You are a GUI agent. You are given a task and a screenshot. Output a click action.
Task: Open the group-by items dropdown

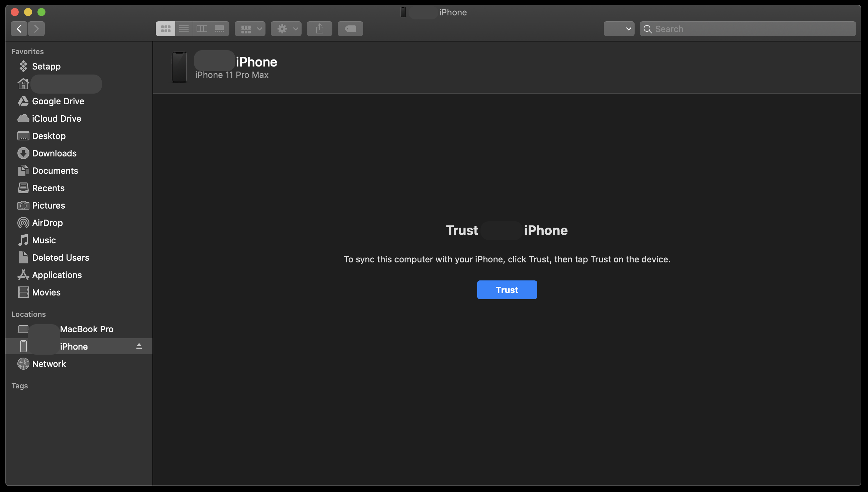pyautogui.click(x=250, y=29)
